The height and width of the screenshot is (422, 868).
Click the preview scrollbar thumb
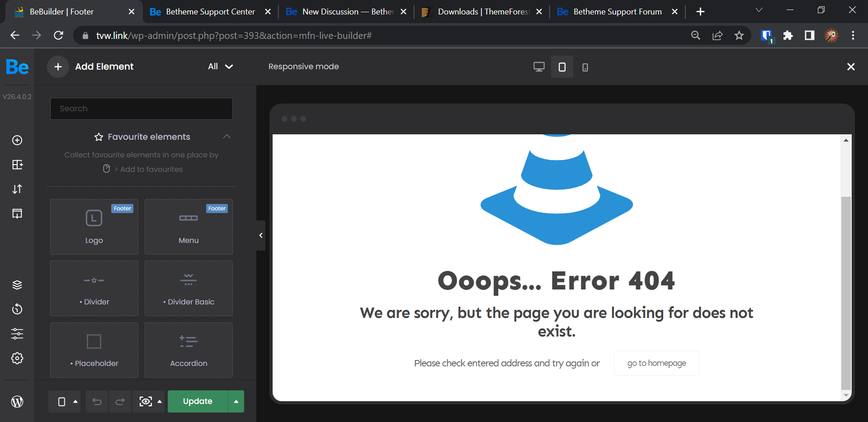coord(846,293)
